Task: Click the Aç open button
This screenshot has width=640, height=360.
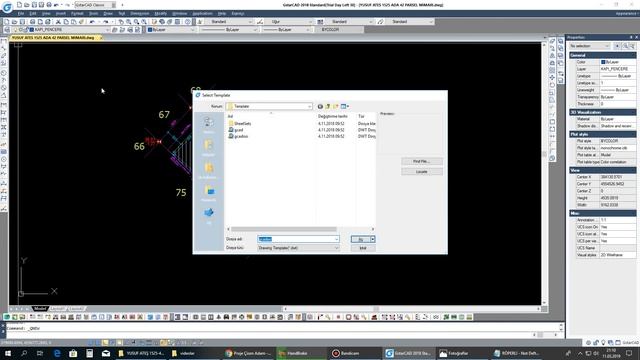Action: (360, 239)
